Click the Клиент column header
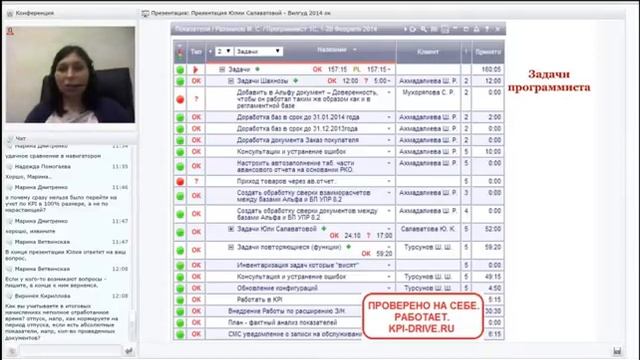Image resolution: width=640 pixels, height=360 pixels. (428, 52)
